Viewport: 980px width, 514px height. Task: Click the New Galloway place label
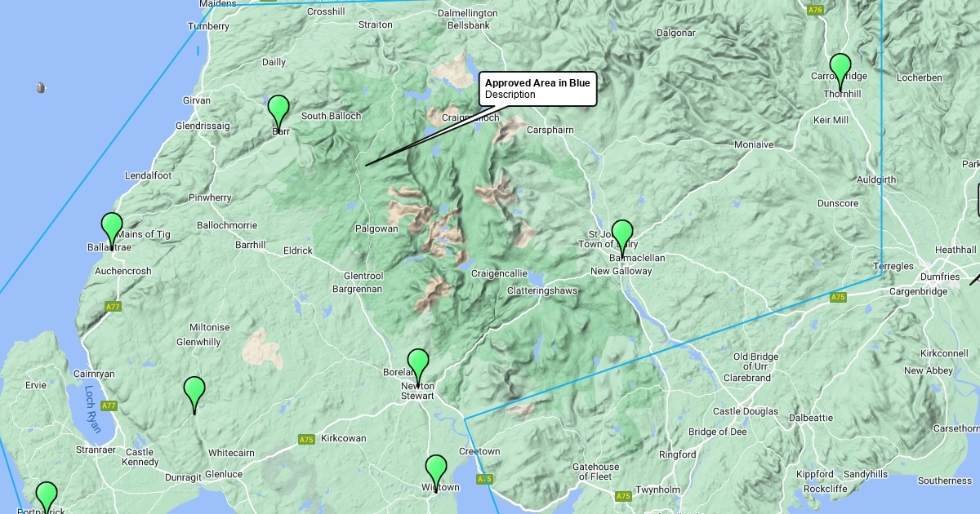(x=621, y=271)
